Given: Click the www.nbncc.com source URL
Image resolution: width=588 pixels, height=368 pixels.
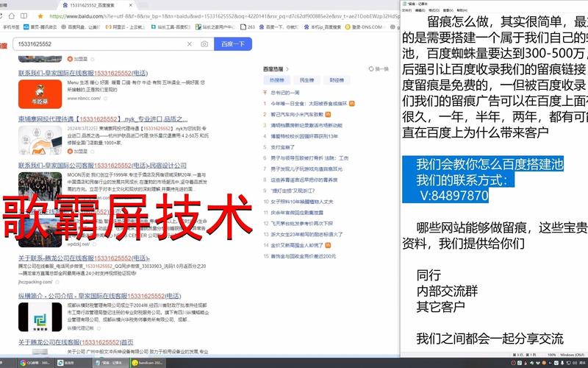Looking at the screenshot, I should coord(84,99).
